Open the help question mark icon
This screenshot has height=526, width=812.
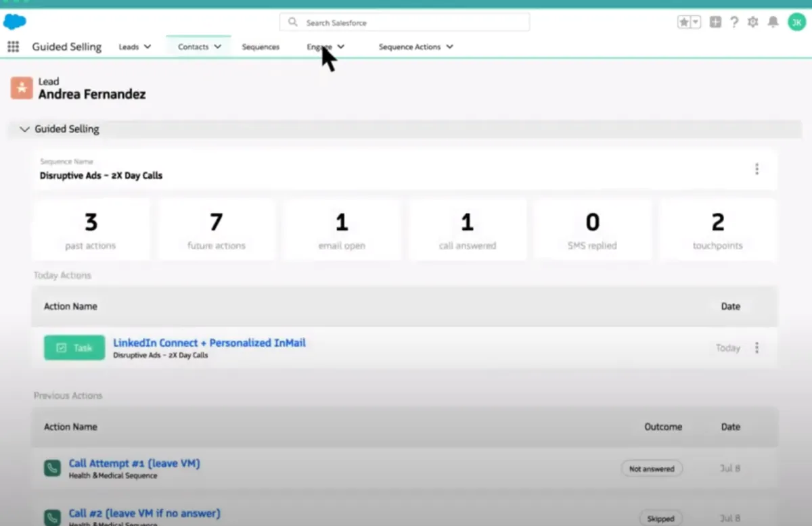tap(734, 22)
